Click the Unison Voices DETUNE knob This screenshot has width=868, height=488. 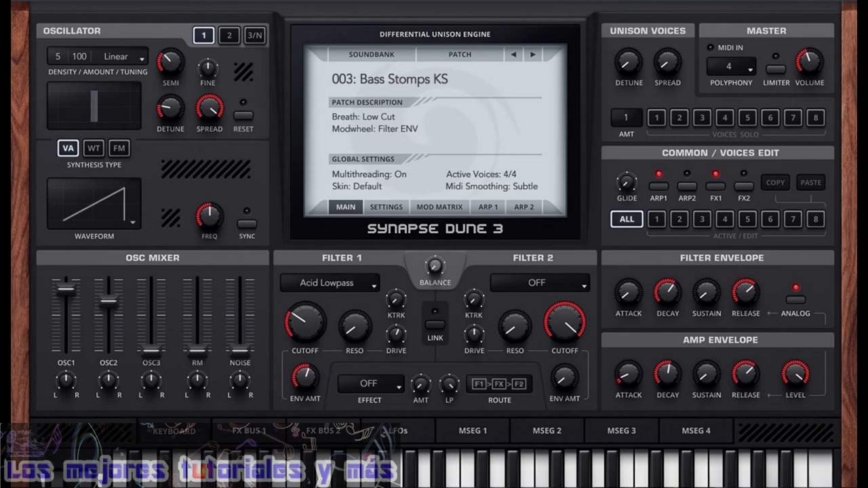coord(629,62)
